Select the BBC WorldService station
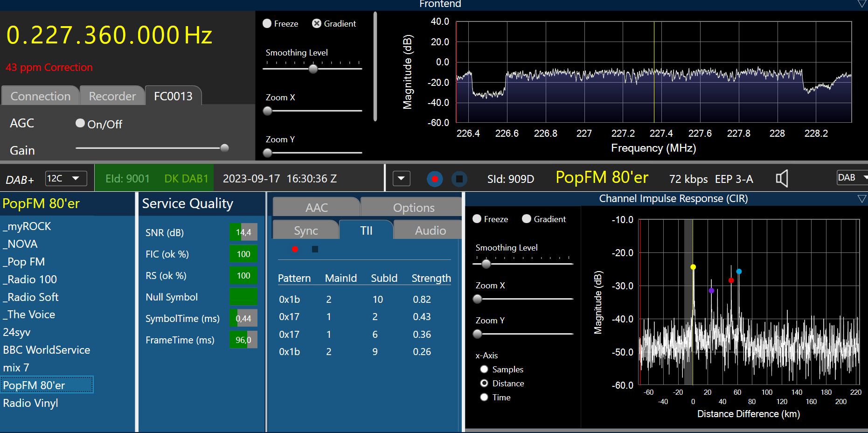The width and height of the screenshot is (868, 433). pos(47,350)
